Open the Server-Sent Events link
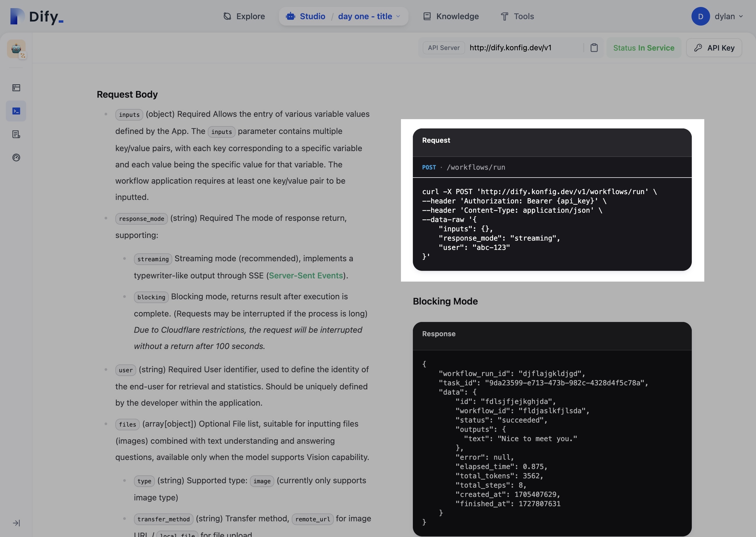 tap(306, 275)
